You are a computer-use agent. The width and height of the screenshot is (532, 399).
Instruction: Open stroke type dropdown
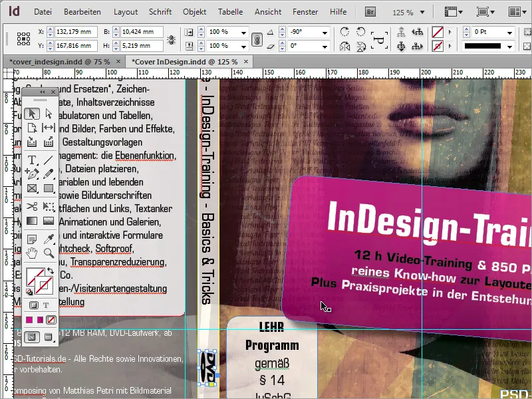click(x=509, y=46)
